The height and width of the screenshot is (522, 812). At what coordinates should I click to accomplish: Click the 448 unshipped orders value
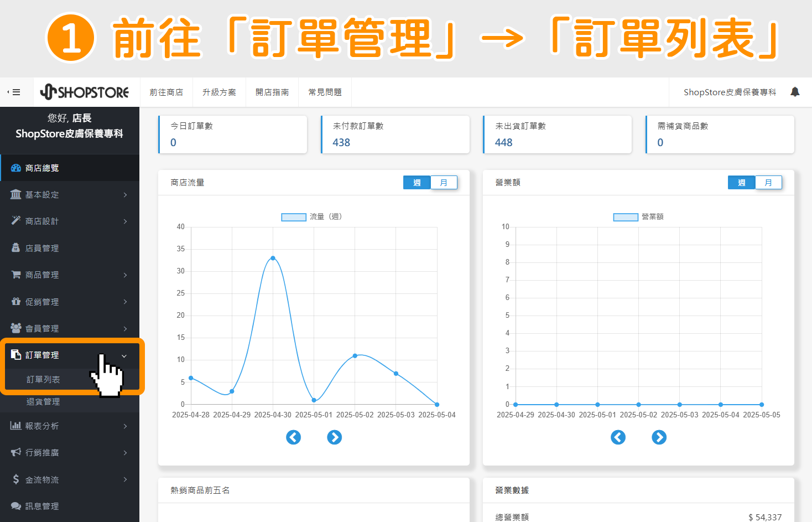(x=504, y=143)
